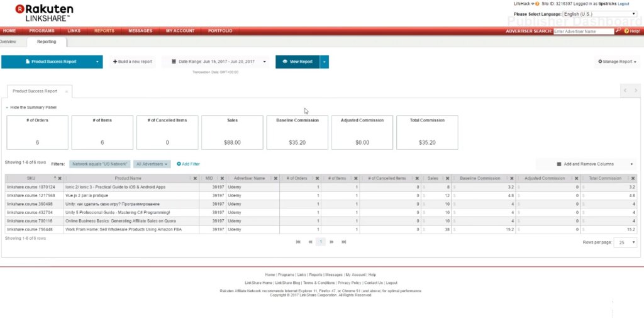Open the Select Language dropdown
Viewport: 644px width, 318px height.
coord(599,14)
